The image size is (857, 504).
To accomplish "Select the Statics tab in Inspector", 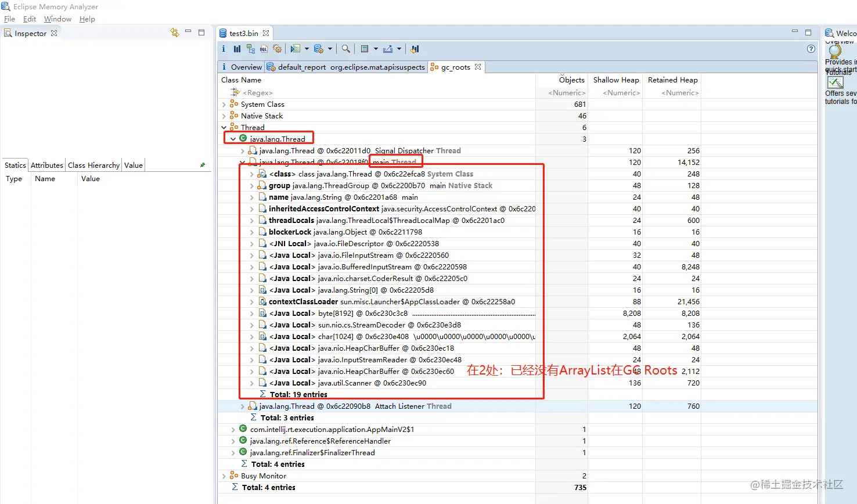I will 15,165.
